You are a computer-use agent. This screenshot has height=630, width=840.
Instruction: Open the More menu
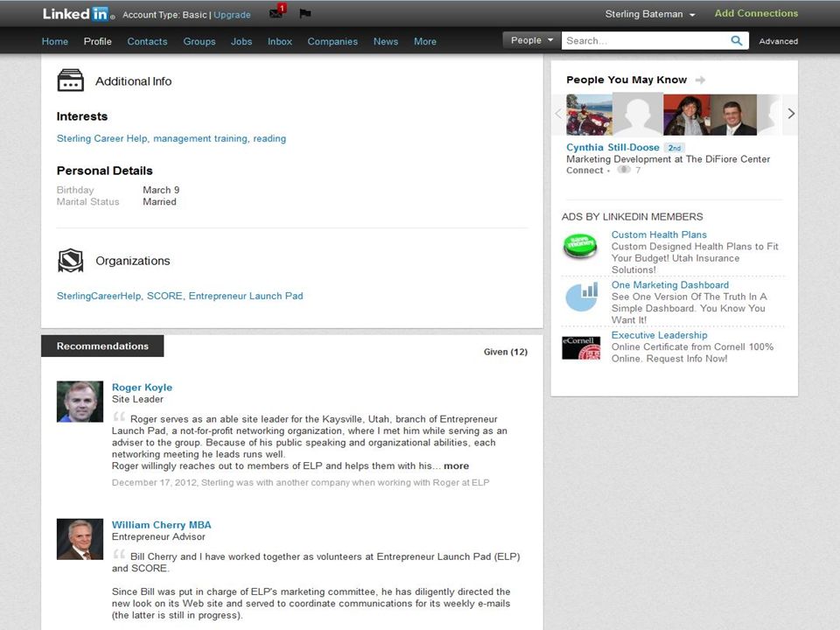[425, 41]
